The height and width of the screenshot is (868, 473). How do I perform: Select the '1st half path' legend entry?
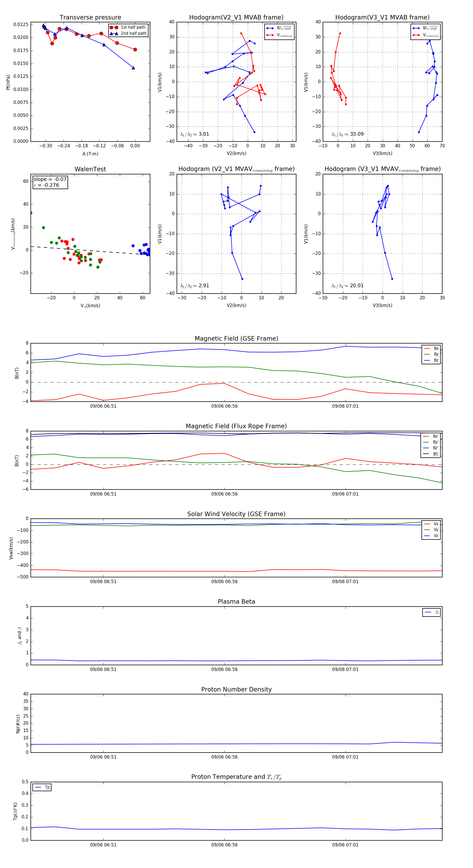[128, 27]
